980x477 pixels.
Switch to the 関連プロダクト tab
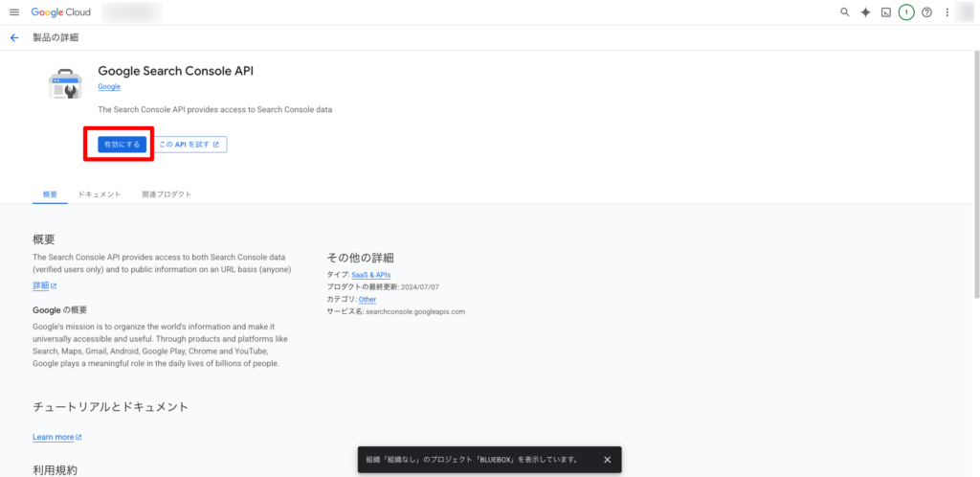(167, 194)
